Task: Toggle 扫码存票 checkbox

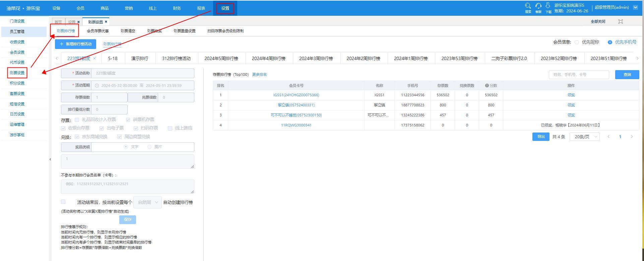Action: pyautogui.click(x=136, y=128)
